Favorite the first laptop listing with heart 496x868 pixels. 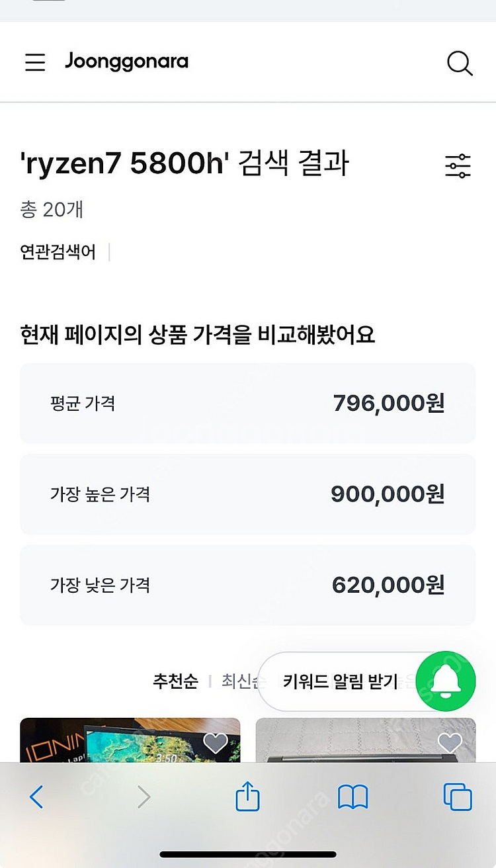click(216, 742)
